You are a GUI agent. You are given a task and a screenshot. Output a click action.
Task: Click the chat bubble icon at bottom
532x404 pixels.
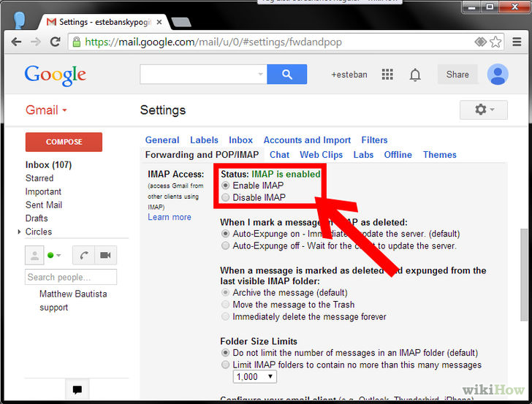point(77,389)
